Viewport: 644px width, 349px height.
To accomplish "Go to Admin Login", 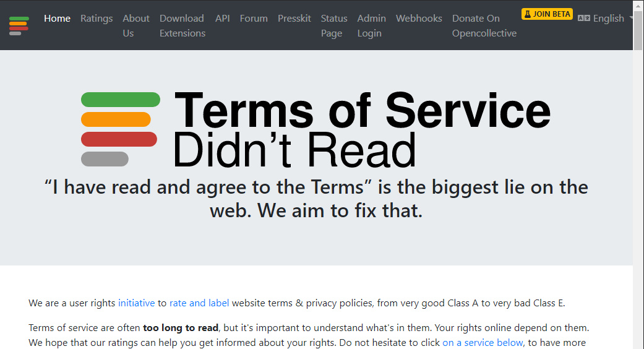I will (x=371, y=26).
